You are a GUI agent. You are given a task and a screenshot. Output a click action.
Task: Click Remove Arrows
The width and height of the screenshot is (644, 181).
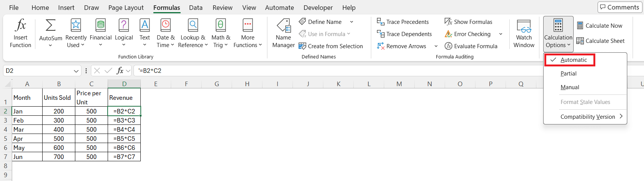tap(402, 46)
